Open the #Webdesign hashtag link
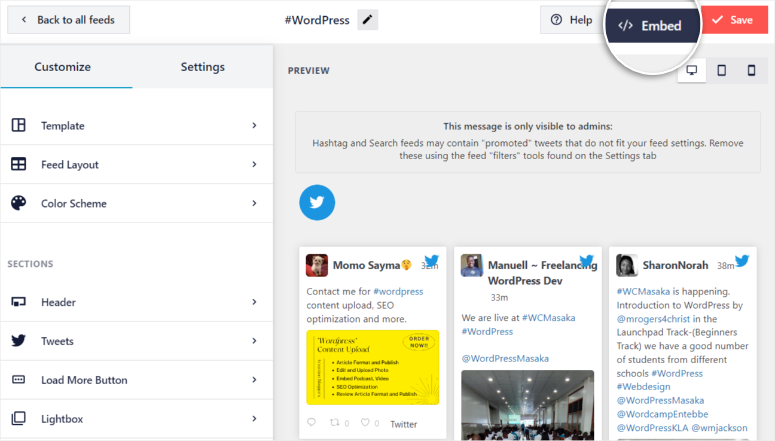The image size is (775, 441). [644, 387]
